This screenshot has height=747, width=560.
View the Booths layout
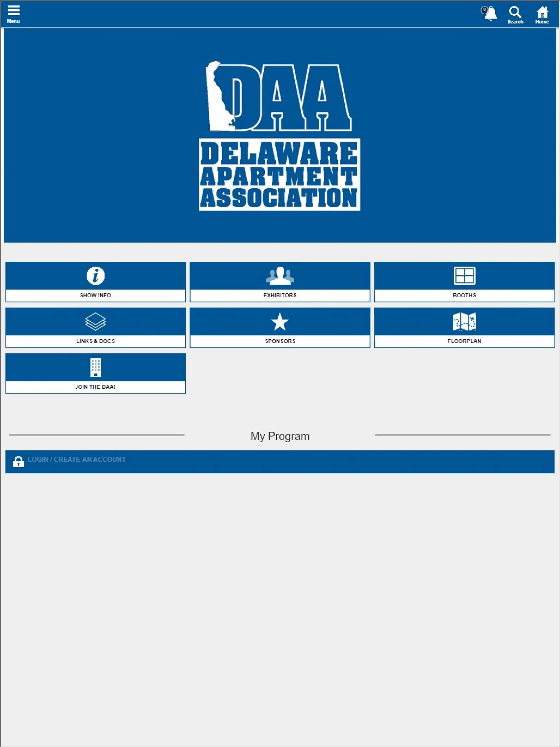tap(464, 282)
